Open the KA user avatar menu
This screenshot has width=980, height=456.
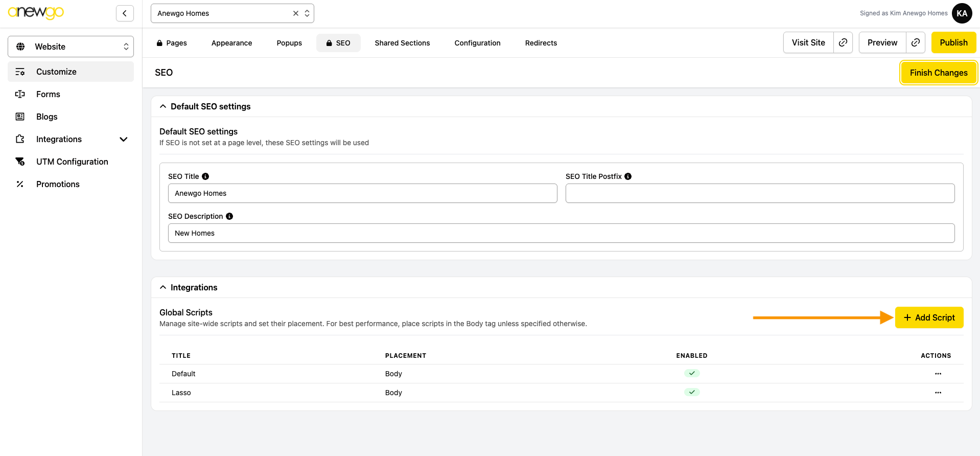click(x=962, y=13)
